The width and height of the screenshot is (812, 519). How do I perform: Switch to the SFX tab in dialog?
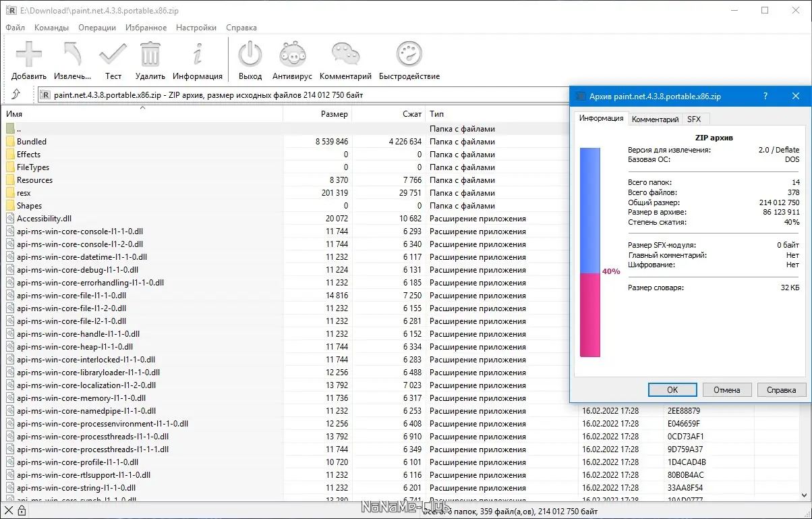(x=694, y=119)
